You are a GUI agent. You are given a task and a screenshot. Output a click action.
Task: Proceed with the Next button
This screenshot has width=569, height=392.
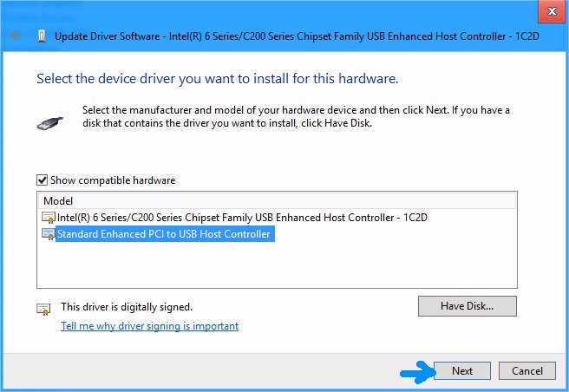point(462,371)
